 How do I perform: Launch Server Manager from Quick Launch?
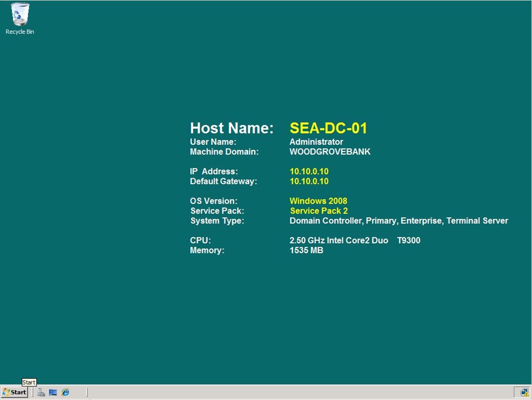41,393
